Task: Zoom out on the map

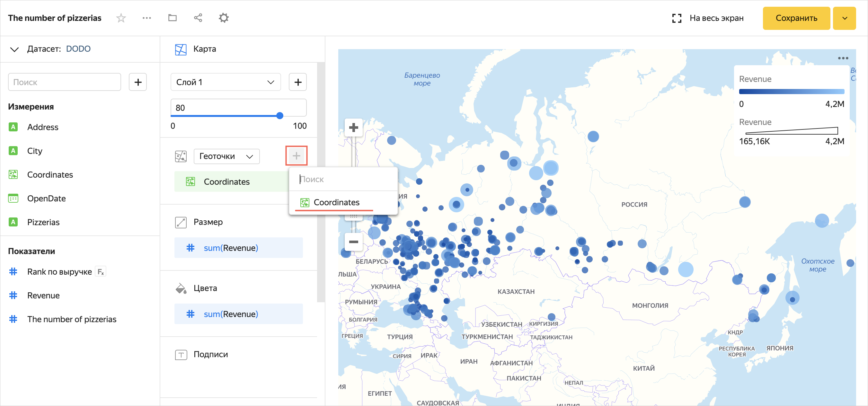Action: tap(353, 242)
